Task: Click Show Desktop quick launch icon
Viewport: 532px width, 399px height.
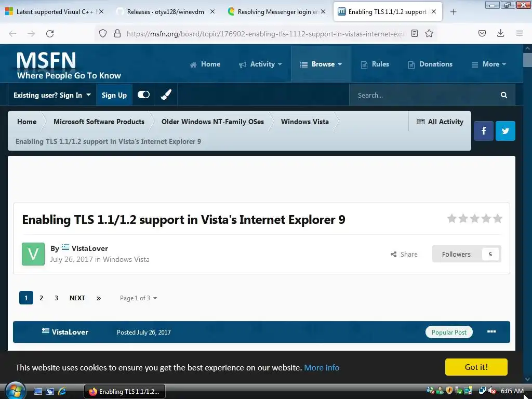Action: point(37,392)
